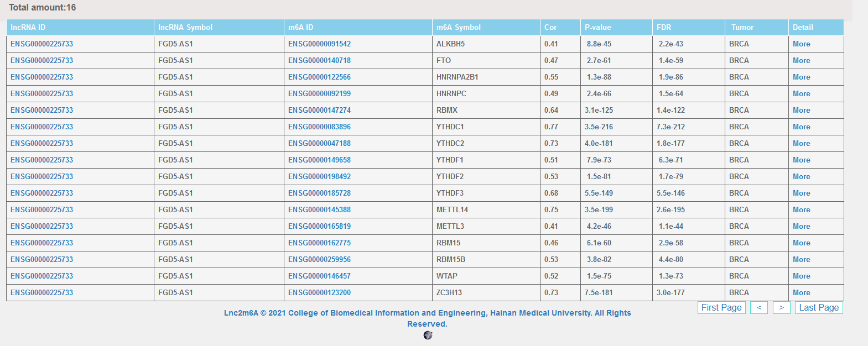Open More details for ZC3H13 row
868x346 pixels.
pos(801,292)
